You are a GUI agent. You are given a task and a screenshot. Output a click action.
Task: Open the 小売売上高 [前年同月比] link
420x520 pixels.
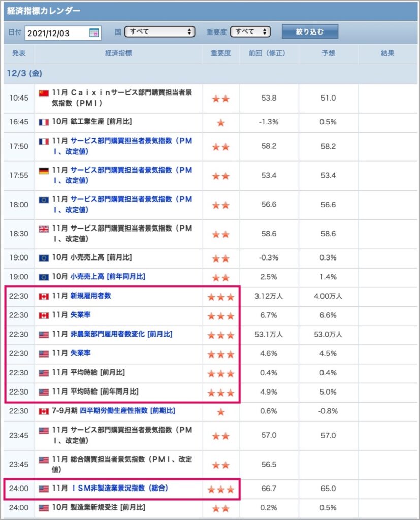(108, 277)
